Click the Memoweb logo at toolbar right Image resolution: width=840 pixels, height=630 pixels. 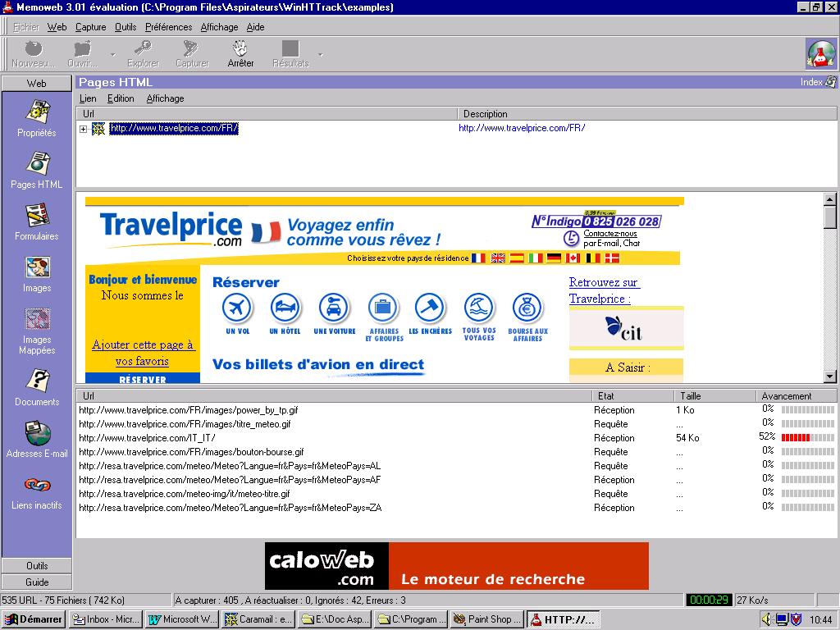click(x=820, y=53)
